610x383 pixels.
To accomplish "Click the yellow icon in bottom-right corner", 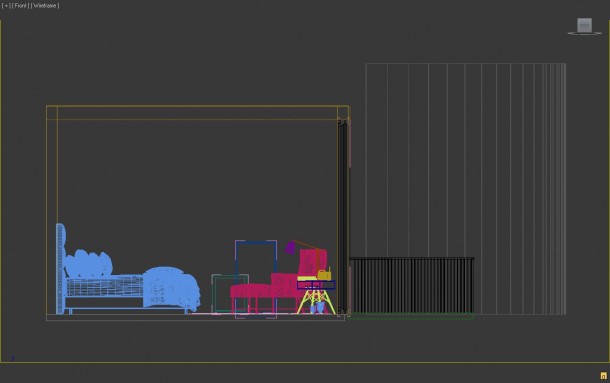I will [603, 376].
